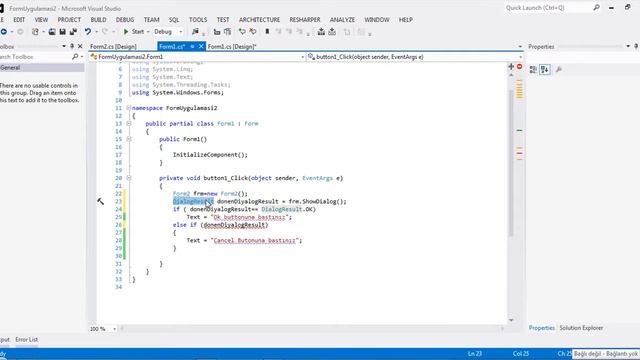This screenshot has height=360, width=640.
Task: Open the EDIT menu
Action: [19, 20]
